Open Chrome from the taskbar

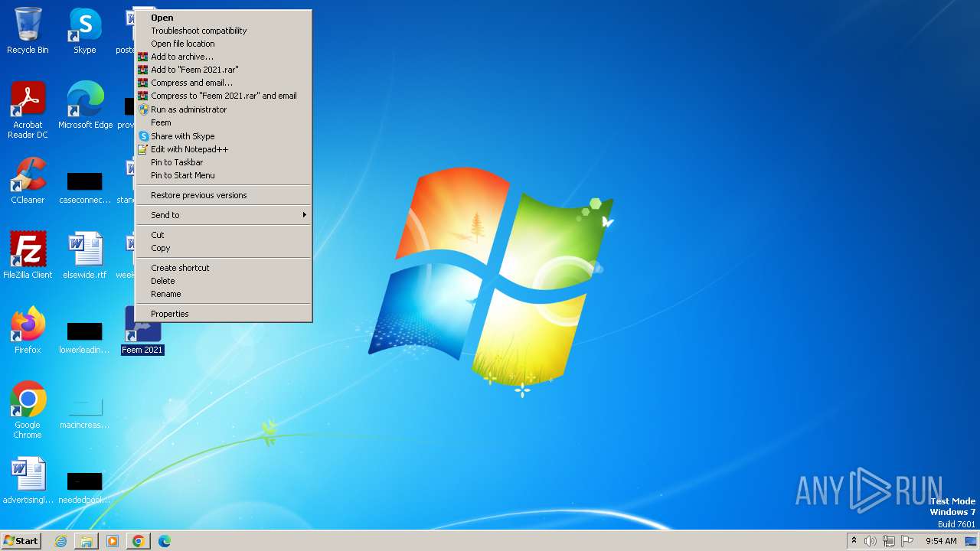[x=139, y=541]
